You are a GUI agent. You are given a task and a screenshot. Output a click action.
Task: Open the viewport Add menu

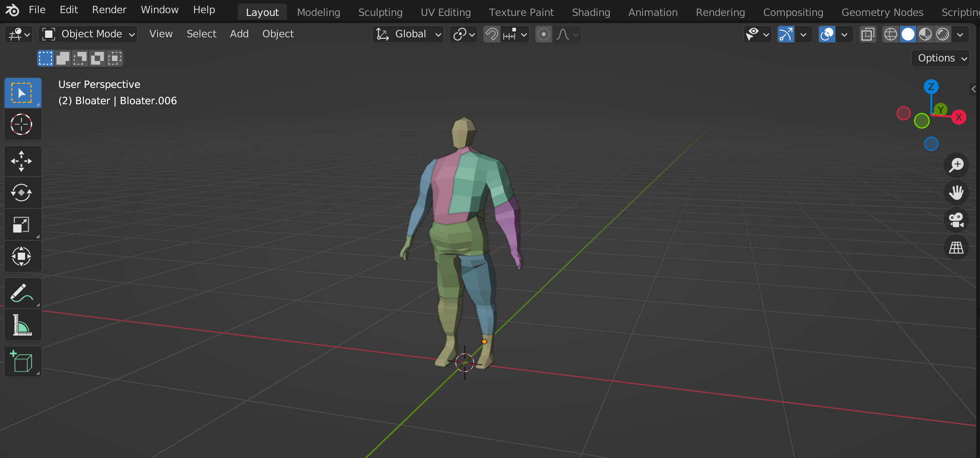(x=239, y=34)
